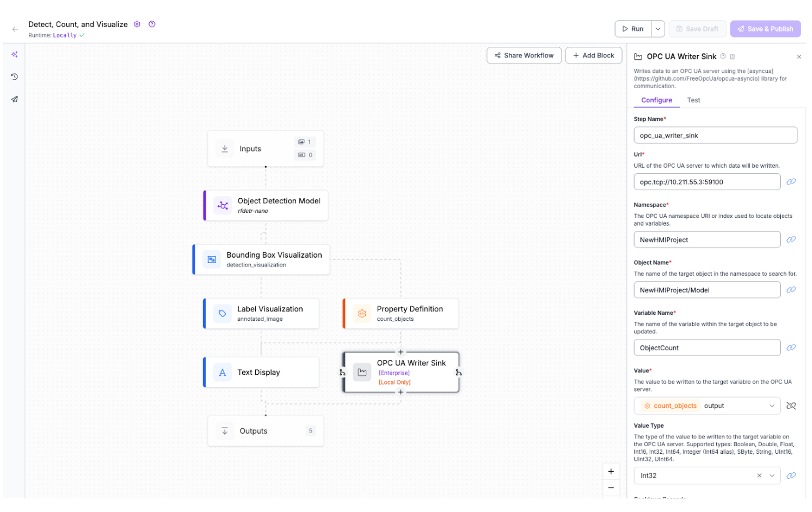
Task: Click the deploy paper plane sidebar icon
Action: (x=15, y=99)
